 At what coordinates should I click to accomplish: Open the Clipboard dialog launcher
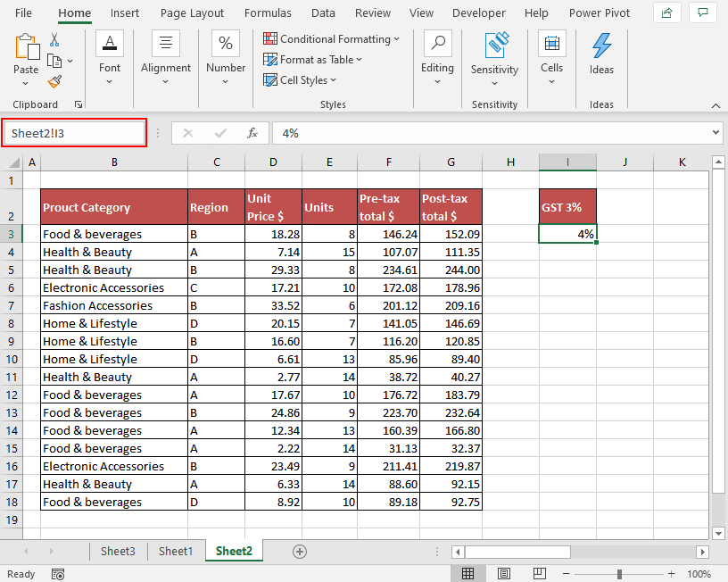[x=79, y=104]
